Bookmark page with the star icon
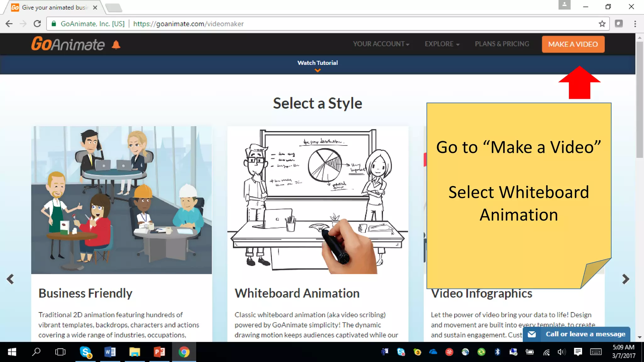Viewport: 644px width, 362px height. click(602, 24)
